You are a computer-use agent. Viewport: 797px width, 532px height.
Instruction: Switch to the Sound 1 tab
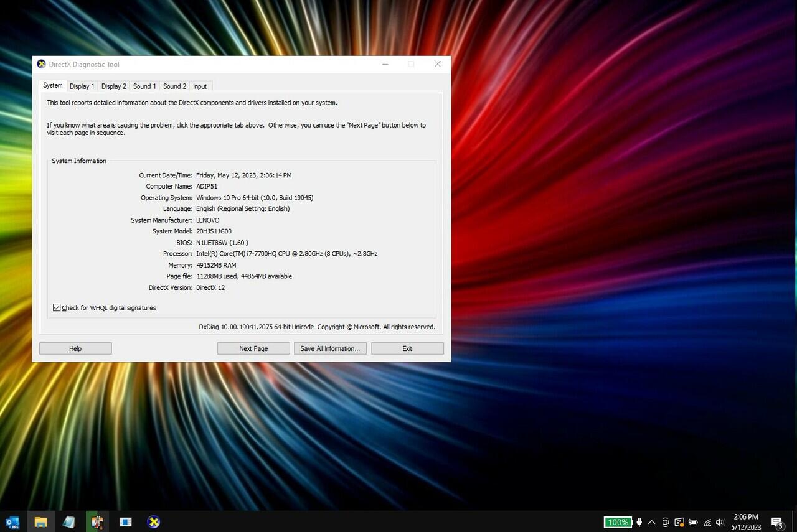pyautogui.click(x=144, y=86)
